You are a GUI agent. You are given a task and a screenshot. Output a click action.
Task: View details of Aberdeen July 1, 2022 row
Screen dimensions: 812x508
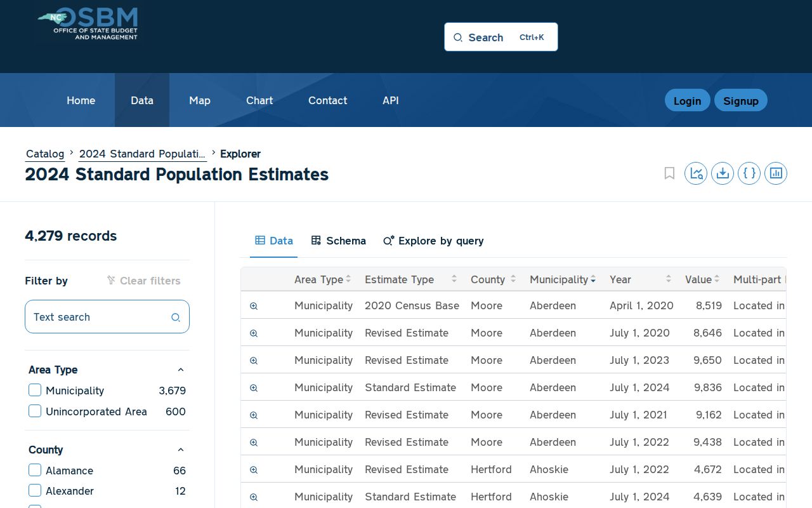(254, 443)
